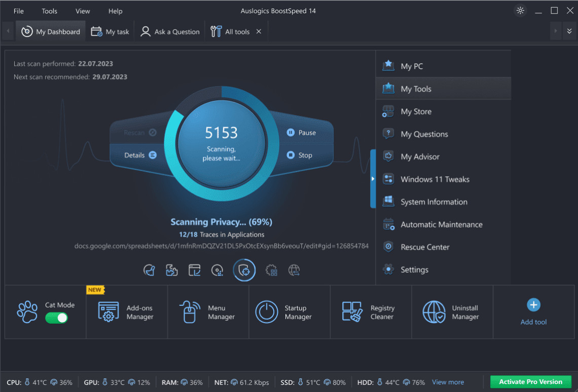
Task: Open the My PC sidebar item
Action: click(x=443, y=66)
